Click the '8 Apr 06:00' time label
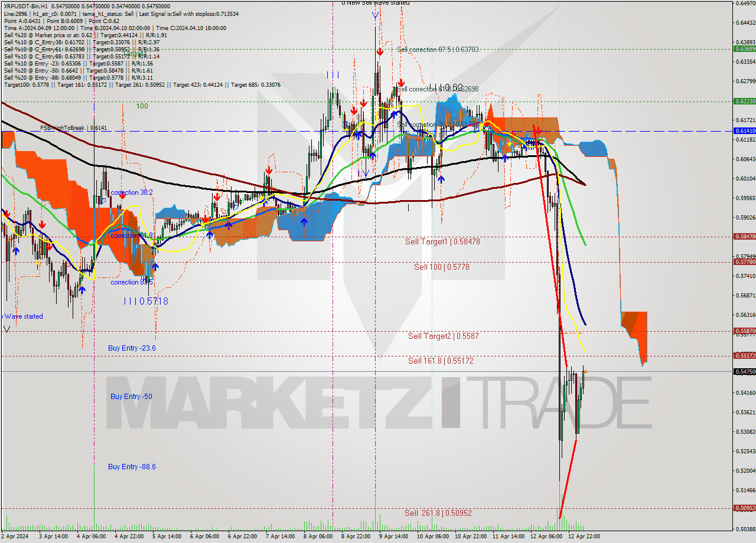Screen dimensions: 756x543 point(318,537)
